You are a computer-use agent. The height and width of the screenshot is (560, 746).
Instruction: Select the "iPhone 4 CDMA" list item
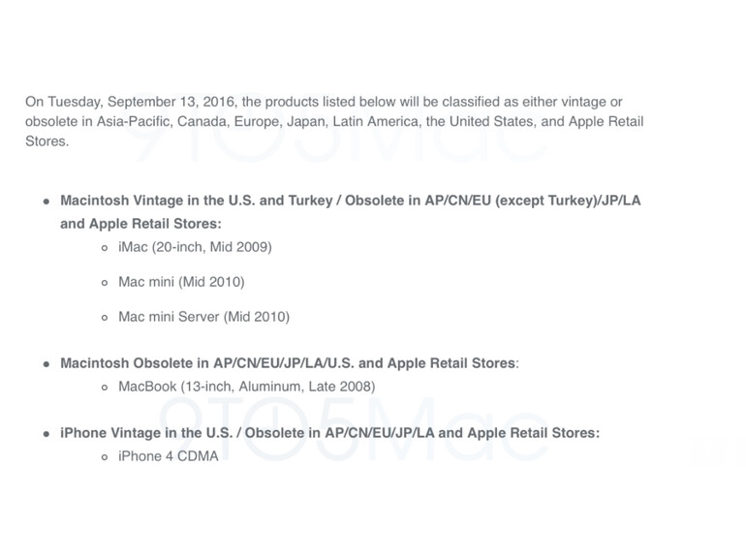(168, 456)
